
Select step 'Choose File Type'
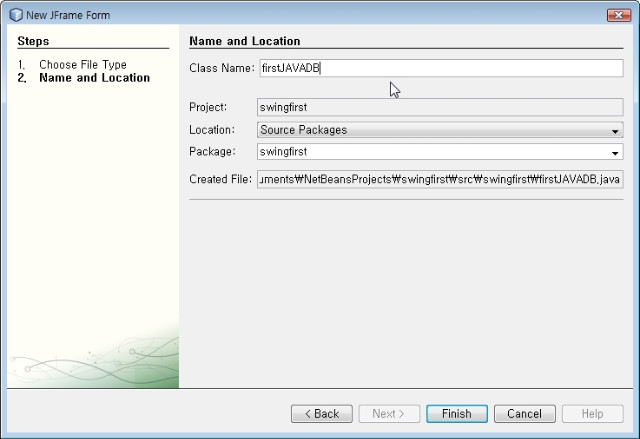pyautogui.click(x=83, y=64)
